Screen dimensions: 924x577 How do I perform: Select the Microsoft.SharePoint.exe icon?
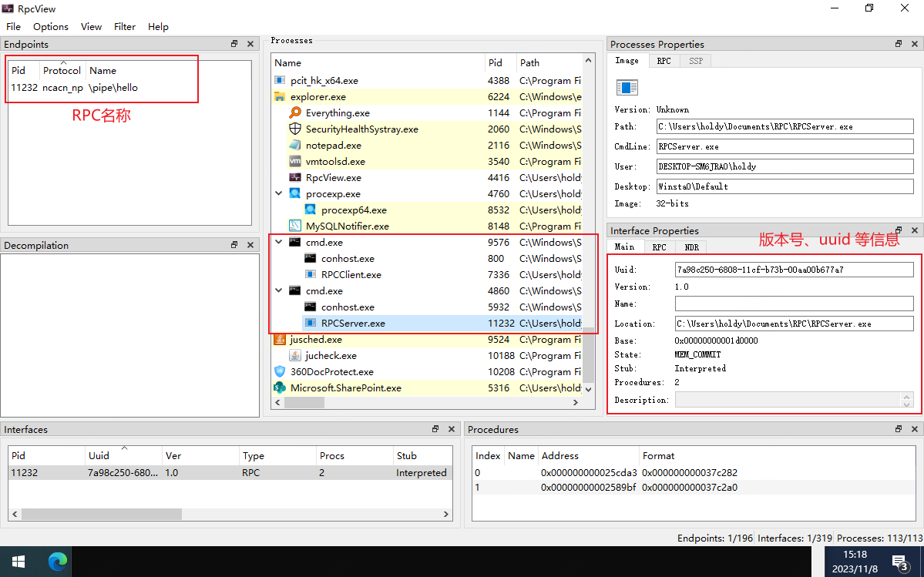[280, 388]
